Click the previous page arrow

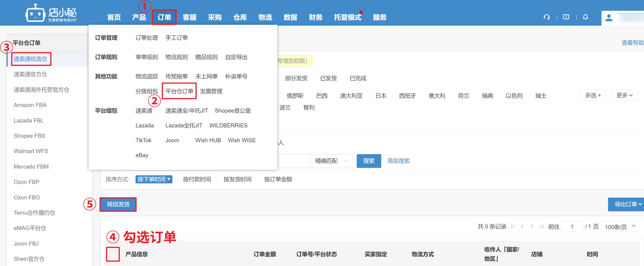tap(522, 226)
